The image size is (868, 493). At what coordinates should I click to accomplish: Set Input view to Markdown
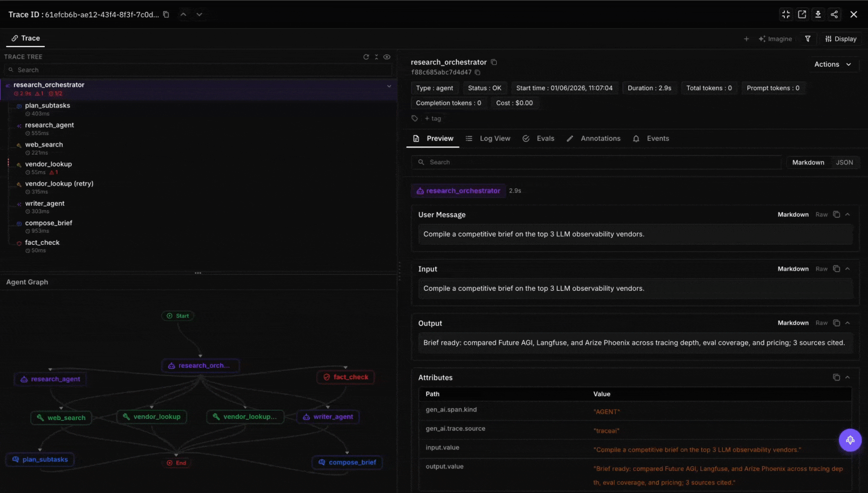pos(793,269)
